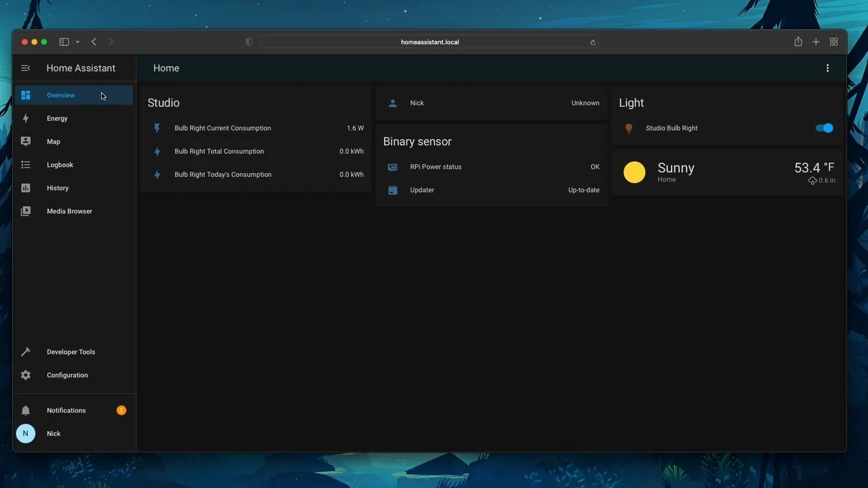The image size is (868, 488).
Task: Click the Developer Tools hammer icon
Action: pos(26,352)
